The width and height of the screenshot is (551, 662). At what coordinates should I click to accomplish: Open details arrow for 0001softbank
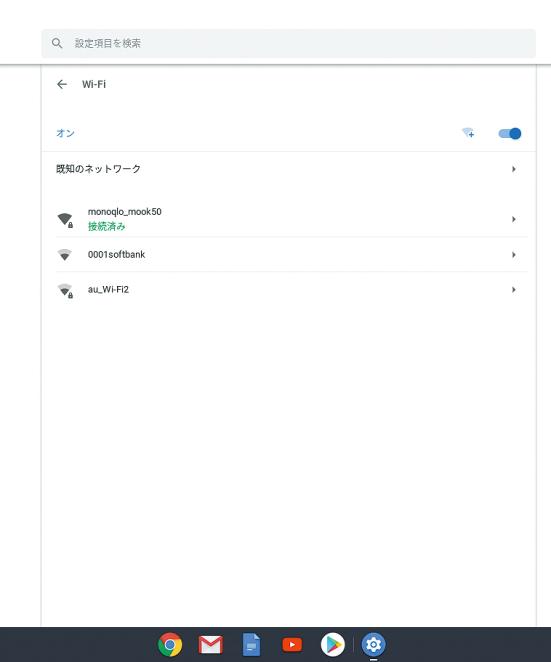coord(514,255)
